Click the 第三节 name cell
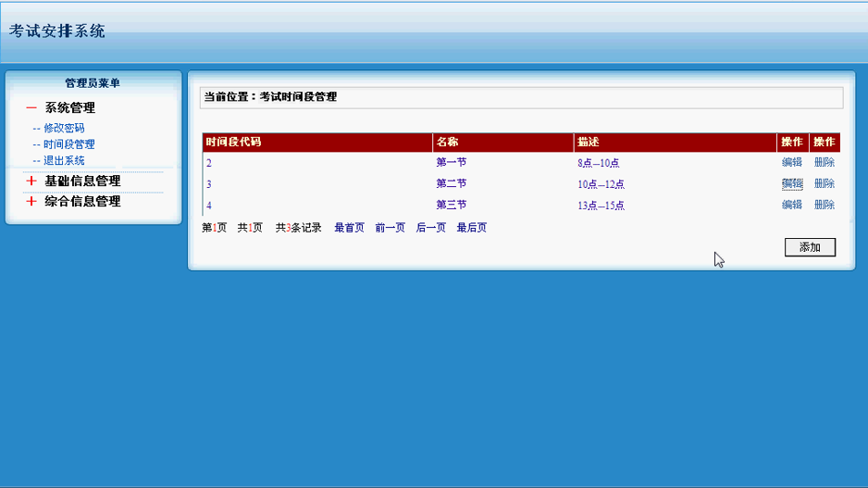Image resolution: width=868 pixels, height=488 pixels. click(452, 205)
